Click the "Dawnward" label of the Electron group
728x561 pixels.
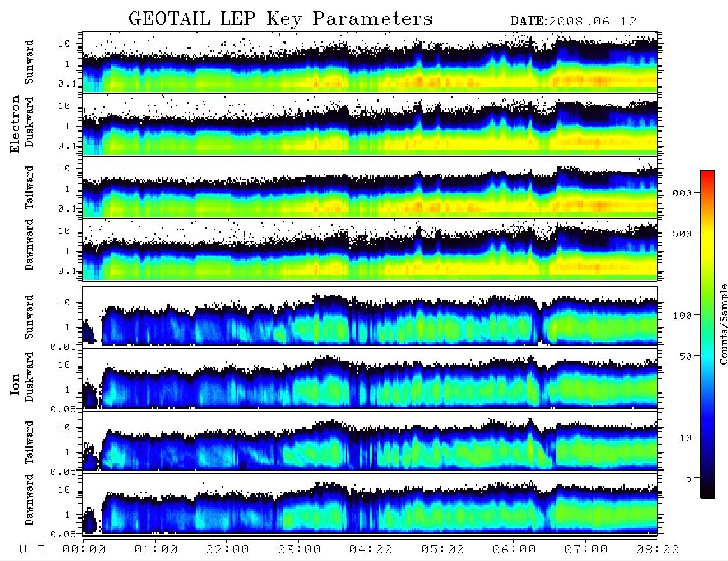pos(29,245)
